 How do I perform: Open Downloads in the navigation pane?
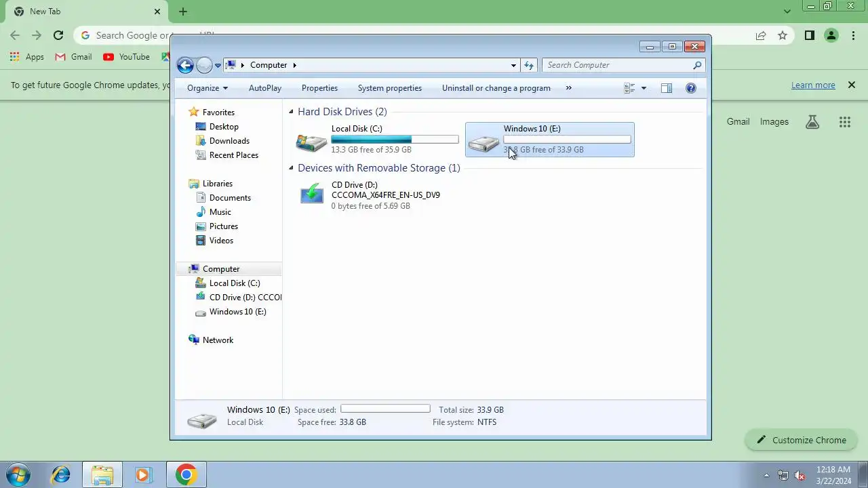click(x=229, y=141)
